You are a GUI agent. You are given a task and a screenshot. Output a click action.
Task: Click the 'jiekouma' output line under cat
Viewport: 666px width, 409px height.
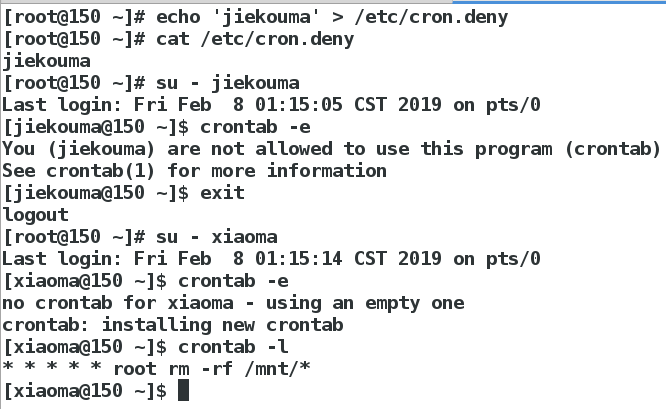coord(46,61)
